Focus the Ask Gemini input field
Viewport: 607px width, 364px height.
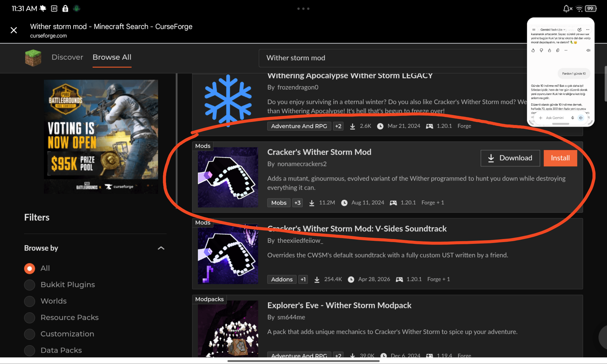pyautogui.click(x=555, y=118)
